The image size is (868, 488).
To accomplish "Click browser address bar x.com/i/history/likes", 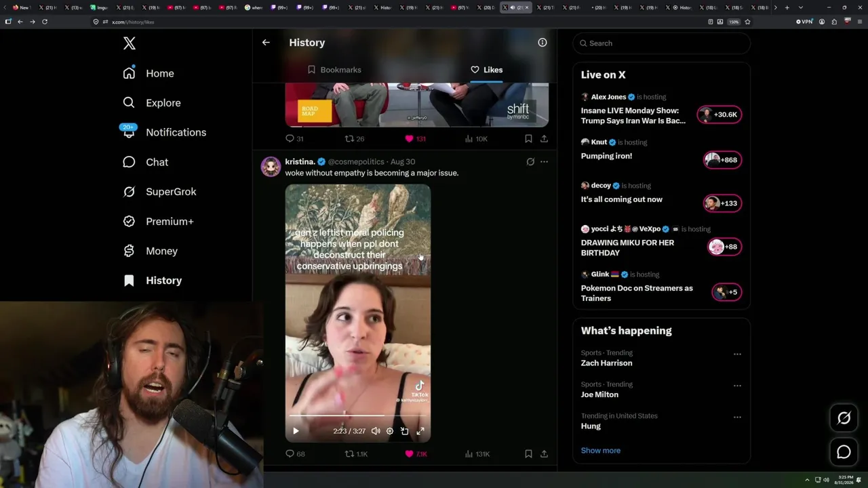I will pyautogui.click(x=133, y=22).
